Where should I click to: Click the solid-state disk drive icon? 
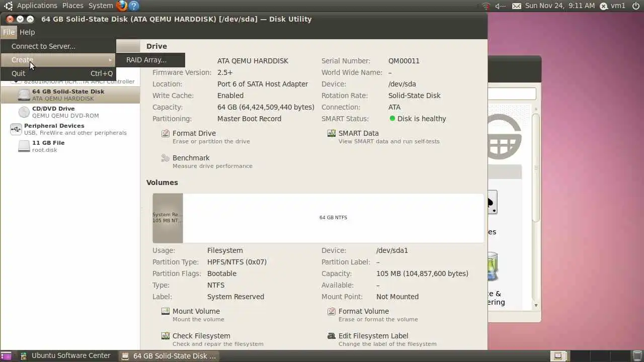pos(24,95)
